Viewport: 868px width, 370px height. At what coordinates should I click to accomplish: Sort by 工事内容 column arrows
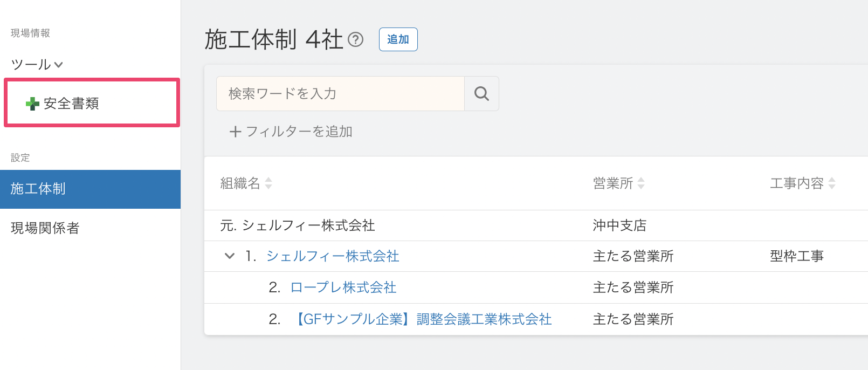point(832,183)
